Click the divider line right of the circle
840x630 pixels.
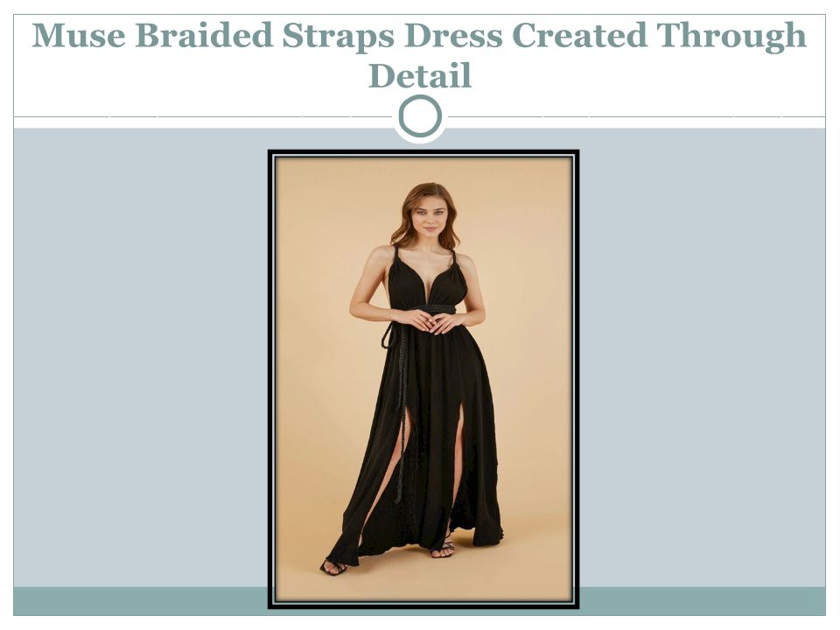click(636, 116)
